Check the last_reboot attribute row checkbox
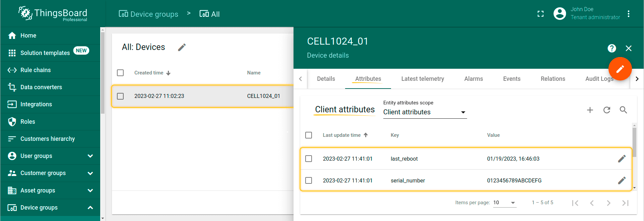 309,159
